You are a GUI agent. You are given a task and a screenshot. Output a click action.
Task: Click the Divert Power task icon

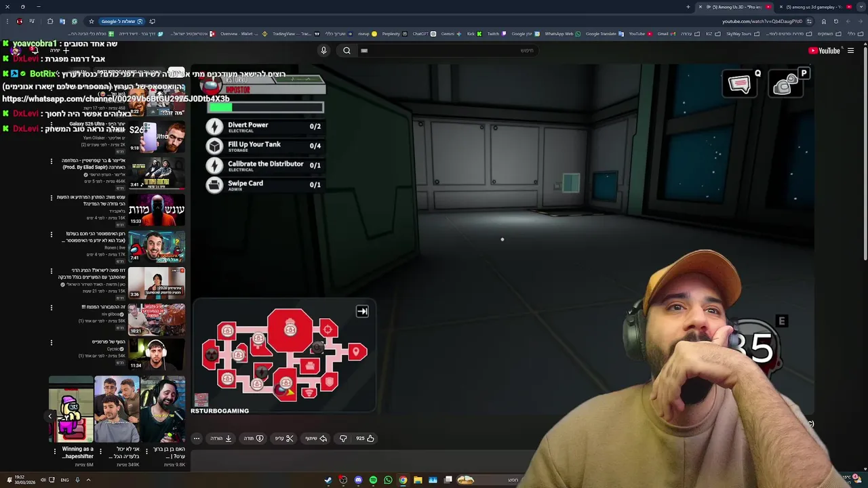[214, 127]
